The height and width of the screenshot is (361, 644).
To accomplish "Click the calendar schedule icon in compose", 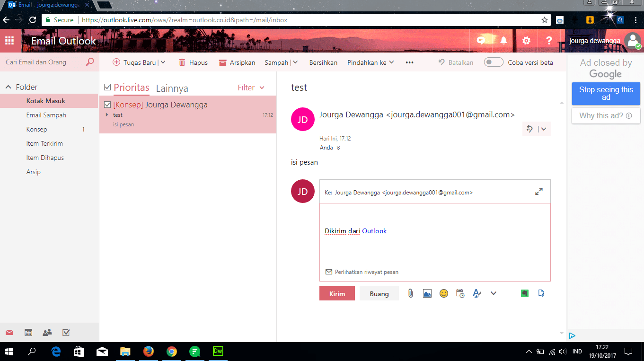I will point(460,293).
